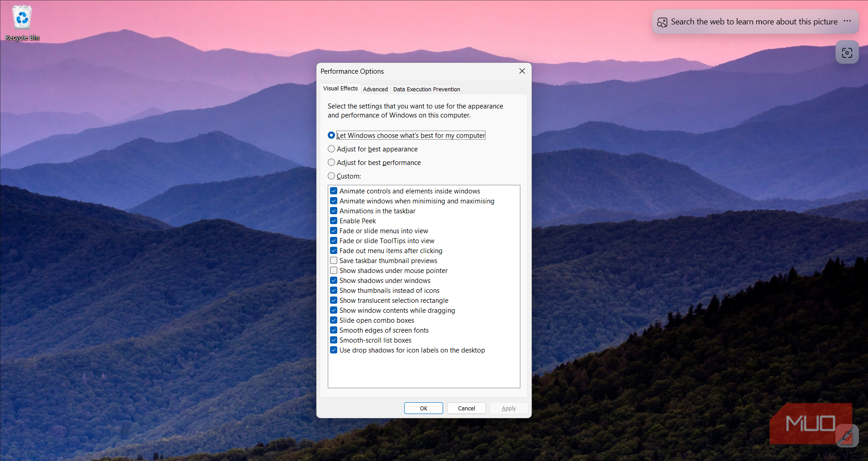Enable Save taskbar thumbnail previews
The width and height of the screenshot is (868, 461).
pos(334,260)
